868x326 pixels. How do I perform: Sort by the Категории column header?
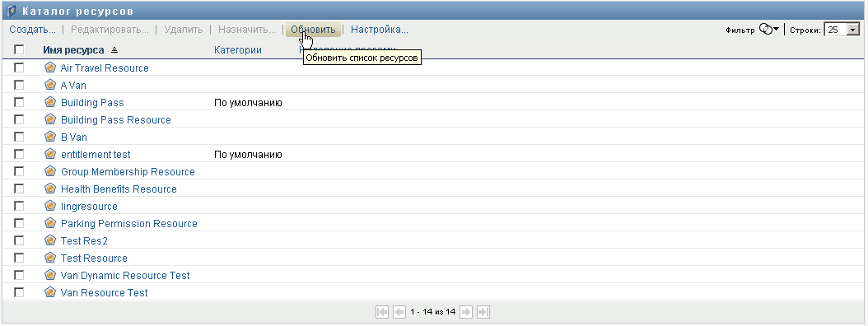(238, 50)
